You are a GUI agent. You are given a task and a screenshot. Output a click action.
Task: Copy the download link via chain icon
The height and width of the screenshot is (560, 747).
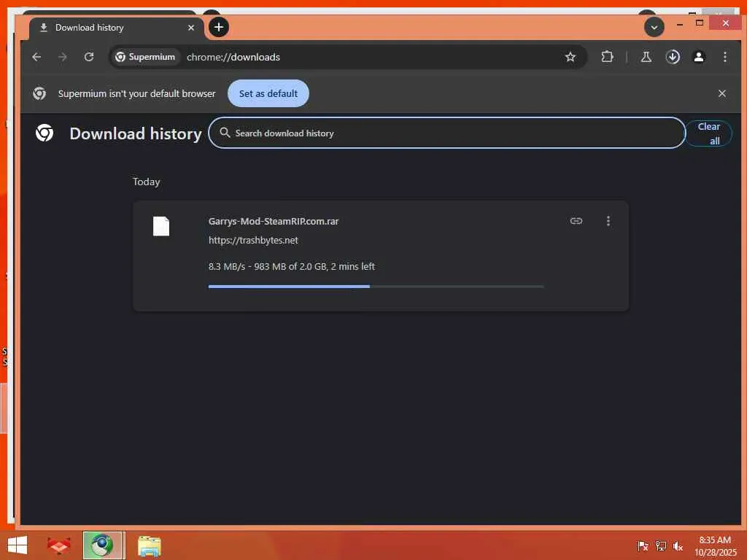click(576, 221)
